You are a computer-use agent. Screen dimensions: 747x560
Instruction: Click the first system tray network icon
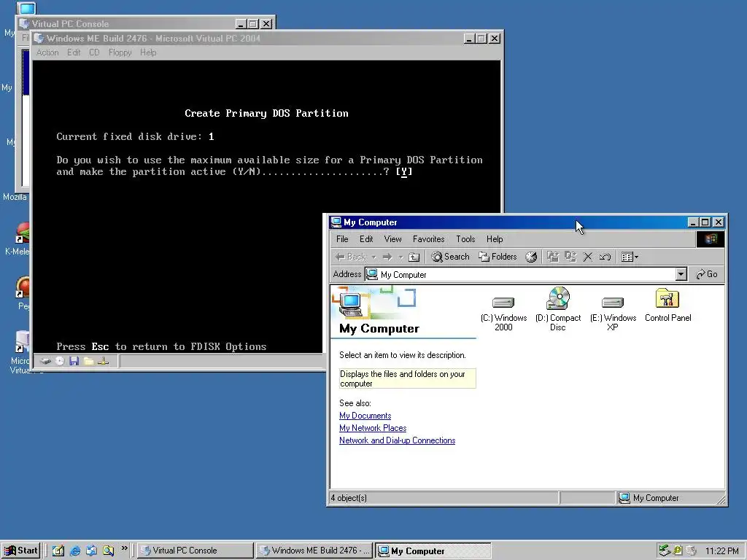665,551
